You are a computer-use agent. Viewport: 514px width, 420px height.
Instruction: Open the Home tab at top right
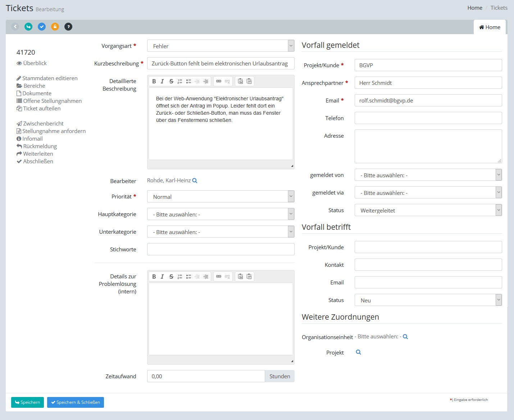tap(490, 27)
